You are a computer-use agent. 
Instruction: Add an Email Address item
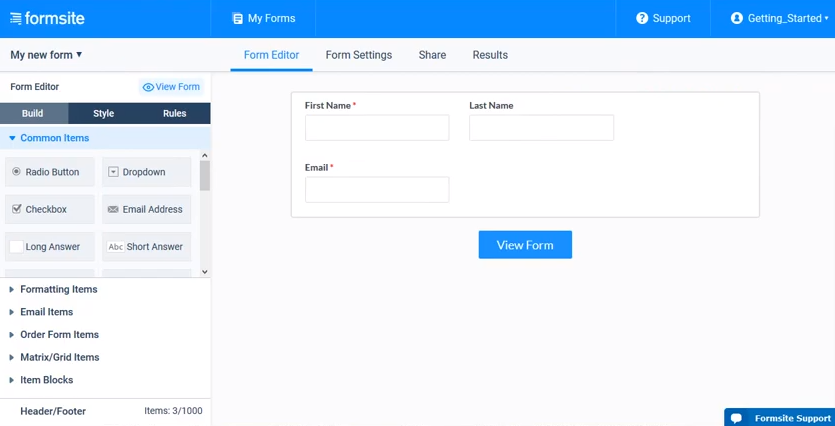(x=146, y=209)
